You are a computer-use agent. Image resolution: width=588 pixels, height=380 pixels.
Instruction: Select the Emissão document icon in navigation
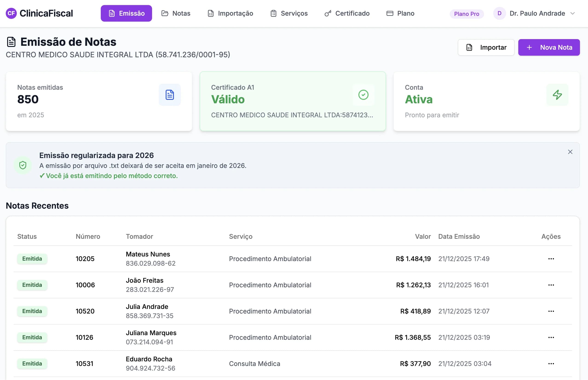point(112,13)
